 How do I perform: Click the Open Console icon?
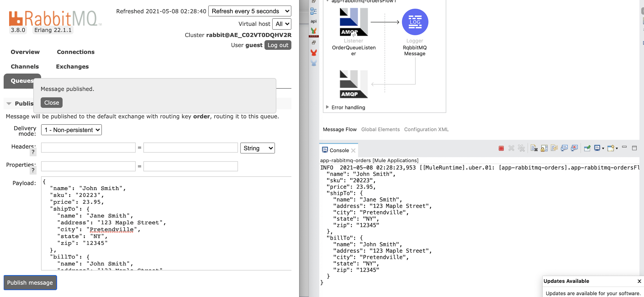[611, 148]
